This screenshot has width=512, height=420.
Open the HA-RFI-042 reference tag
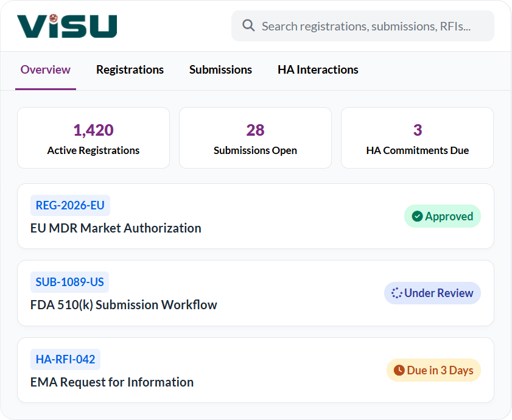65,359
